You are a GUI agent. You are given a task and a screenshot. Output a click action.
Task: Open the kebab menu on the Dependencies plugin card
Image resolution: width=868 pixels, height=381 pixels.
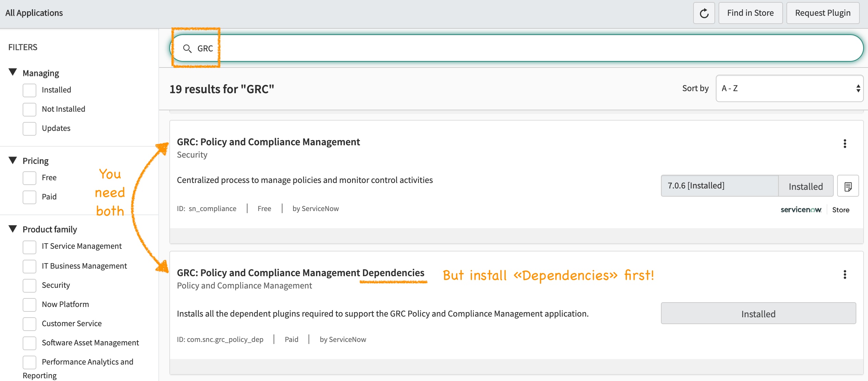pos(845,274)
